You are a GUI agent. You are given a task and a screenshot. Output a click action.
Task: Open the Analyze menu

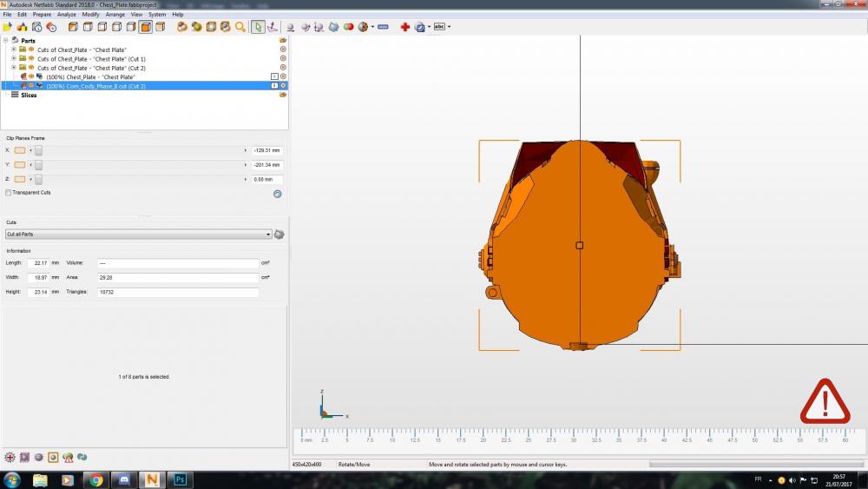[67, 15]
